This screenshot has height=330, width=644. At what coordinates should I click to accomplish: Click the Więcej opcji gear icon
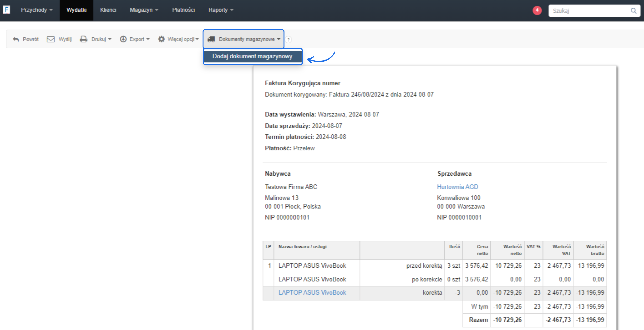pyautogui.click(x=161, y=39)
